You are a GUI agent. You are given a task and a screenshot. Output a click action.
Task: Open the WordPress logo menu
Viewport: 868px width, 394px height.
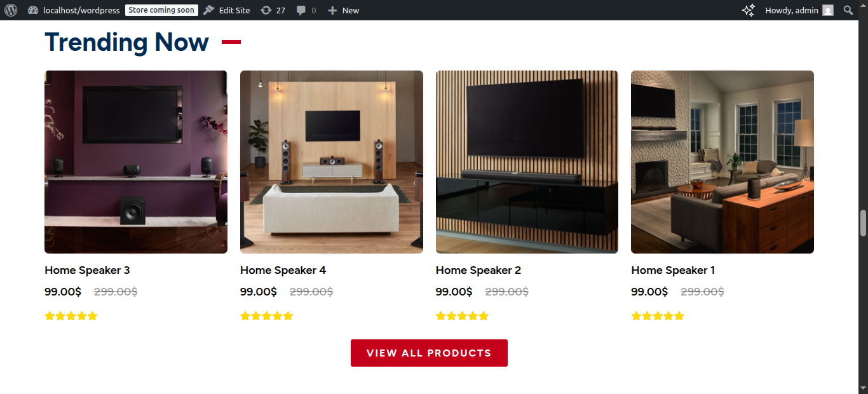[x=11, y=10]
